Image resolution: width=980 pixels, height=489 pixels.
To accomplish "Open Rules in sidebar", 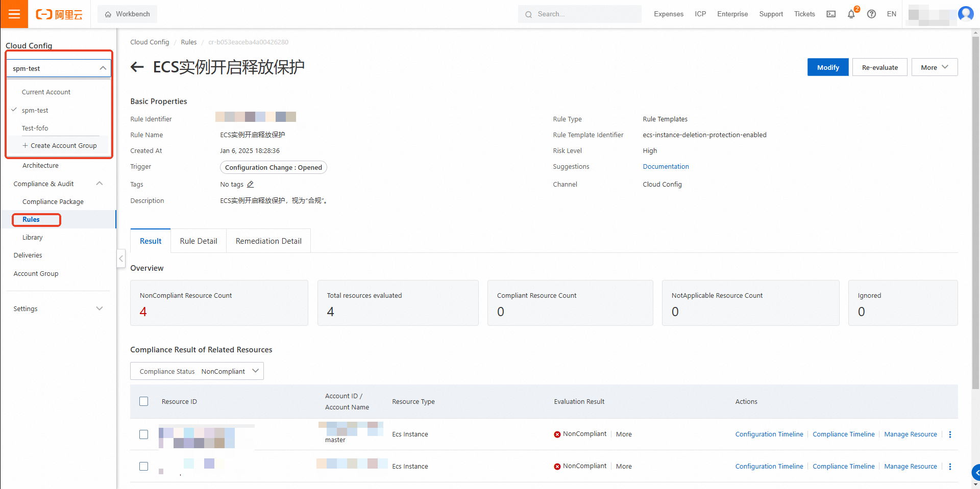I will (31, 220).
